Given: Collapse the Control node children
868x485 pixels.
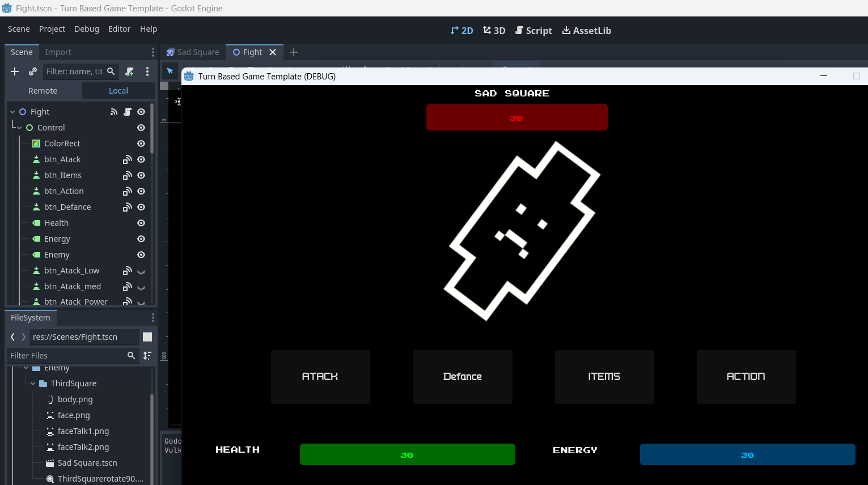Looking at the screenshot, I should click(x=19, y=128).
